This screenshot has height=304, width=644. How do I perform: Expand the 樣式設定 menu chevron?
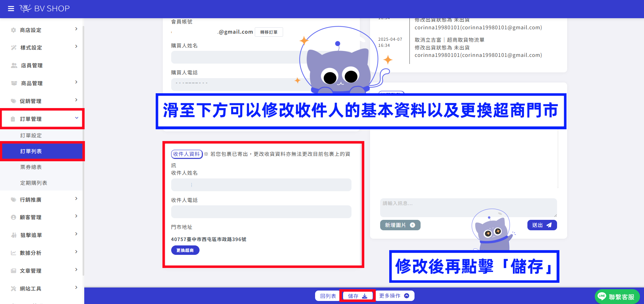click(x=76, y=46)
